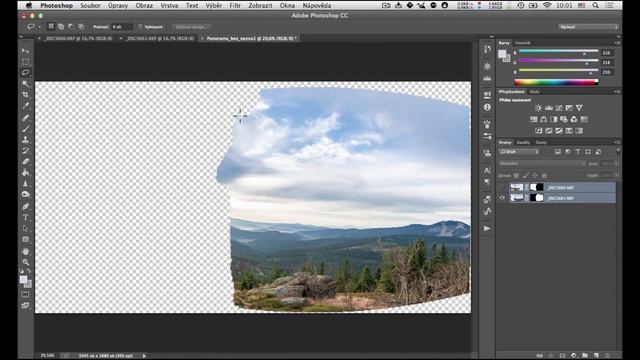
Task: Switch to the Vzorník swatches tab
Action: (x=523, y=43)
